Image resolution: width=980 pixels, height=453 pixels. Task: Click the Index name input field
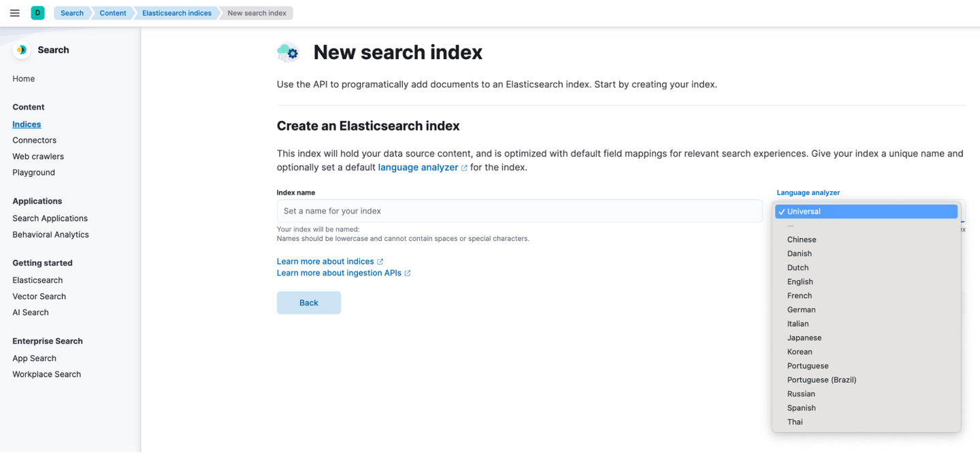click(x=519, y=211)
